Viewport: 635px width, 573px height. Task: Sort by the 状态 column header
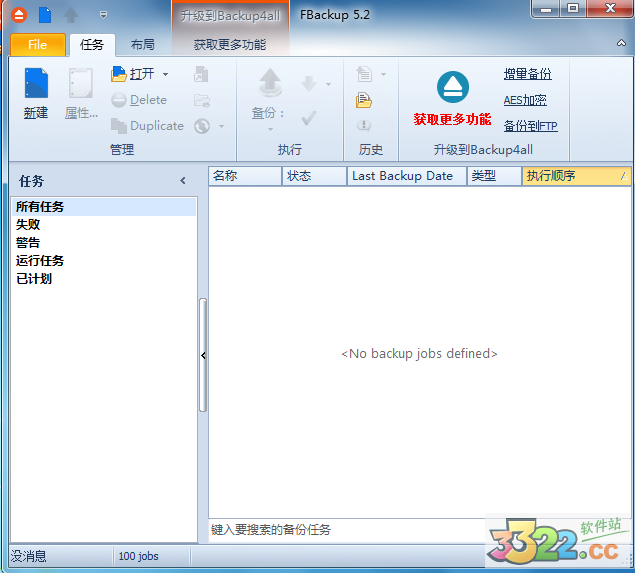[x=314, y=176]
